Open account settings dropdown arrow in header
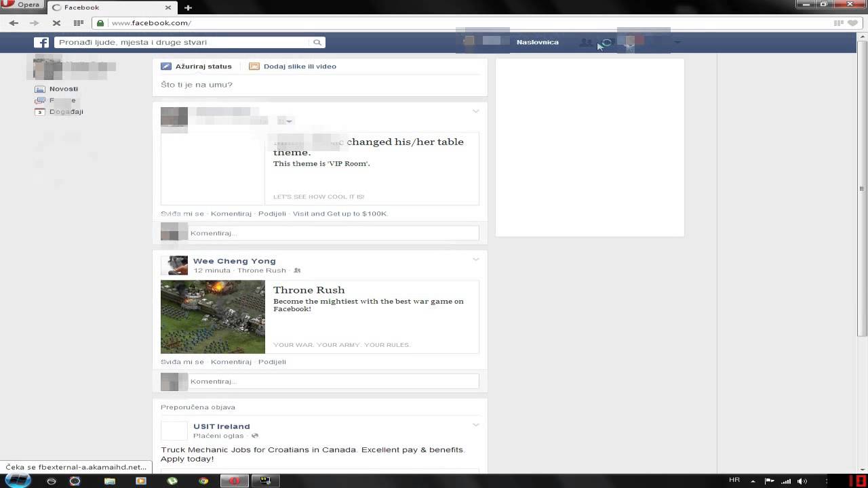 [677, 43]
